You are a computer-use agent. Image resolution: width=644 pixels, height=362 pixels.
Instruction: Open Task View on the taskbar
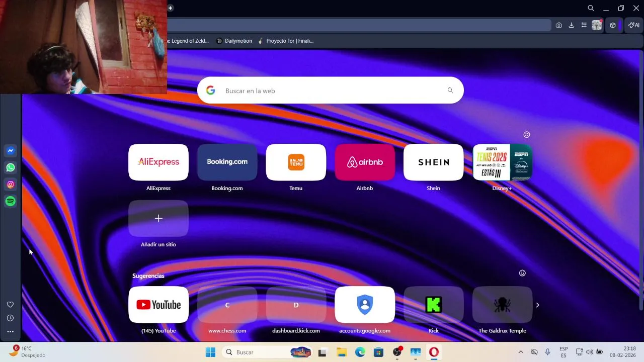click(x=323, y=352)
